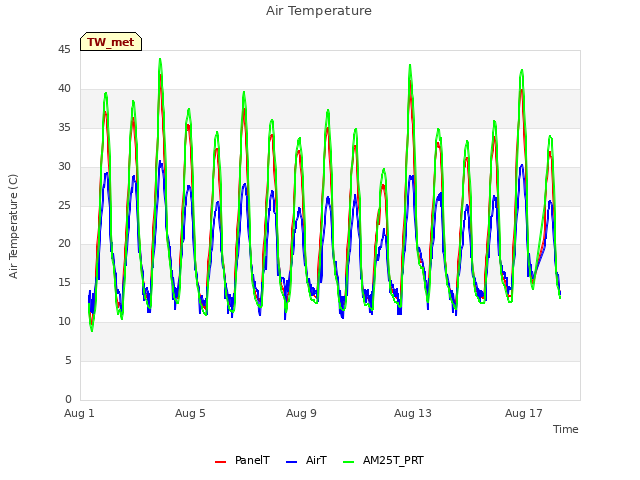Click the Aug 13 x-axis tick label
Screen dimensions: 640x480
pyautogui.click(x=413, y=413)
